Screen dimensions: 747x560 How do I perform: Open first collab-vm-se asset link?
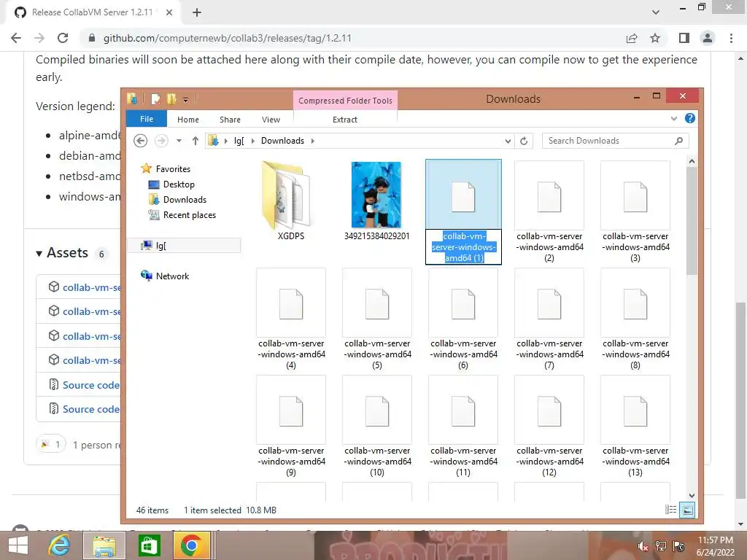click(x=92, y=287)
